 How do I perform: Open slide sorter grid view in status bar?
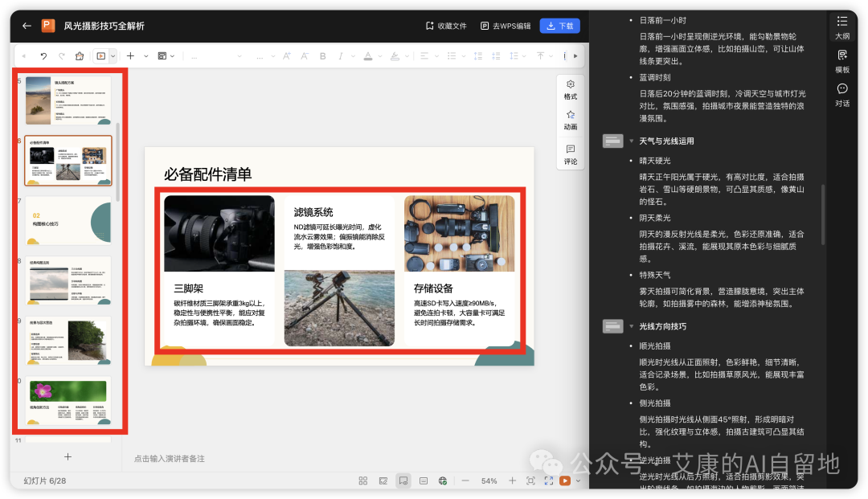(362, 481)
